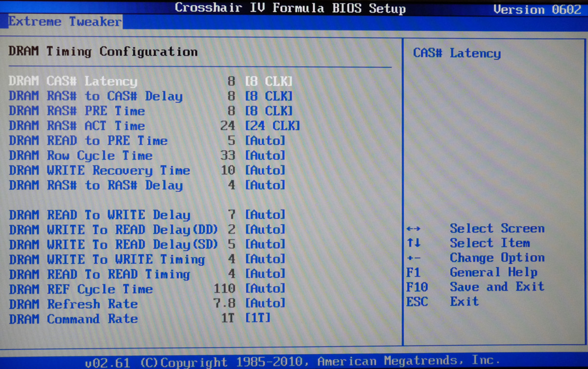This screenshot has width=588, height=369.
Task: Click the Change Option help entry
Action: click(497, 258)
